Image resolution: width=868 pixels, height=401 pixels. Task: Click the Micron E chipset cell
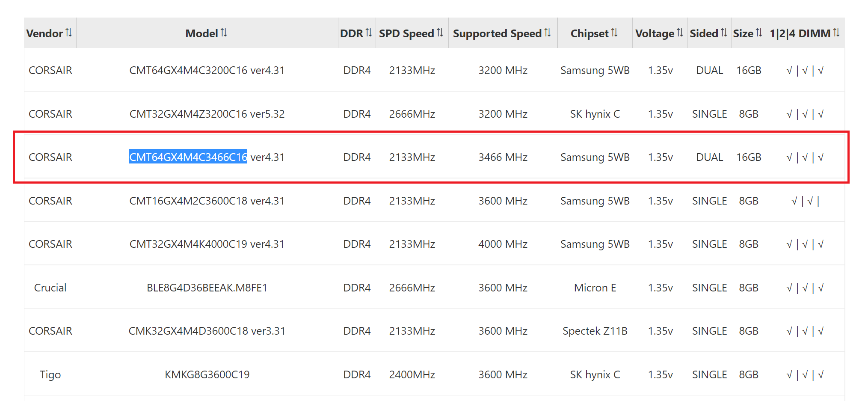pyautogui.click(x=595, y=288)
